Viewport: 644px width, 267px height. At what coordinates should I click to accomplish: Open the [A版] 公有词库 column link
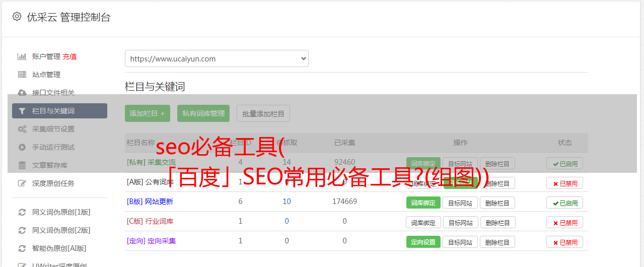coord(150,182)
